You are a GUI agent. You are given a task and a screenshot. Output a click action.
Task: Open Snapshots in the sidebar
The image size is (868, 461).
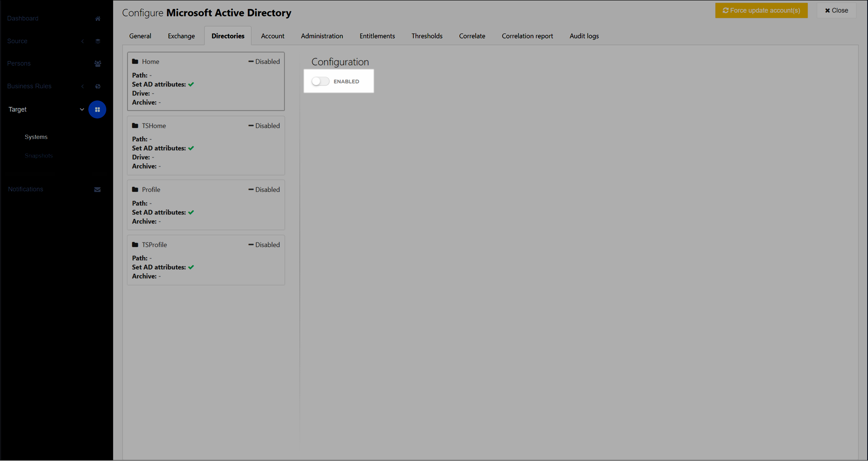(x=39, y=156)
